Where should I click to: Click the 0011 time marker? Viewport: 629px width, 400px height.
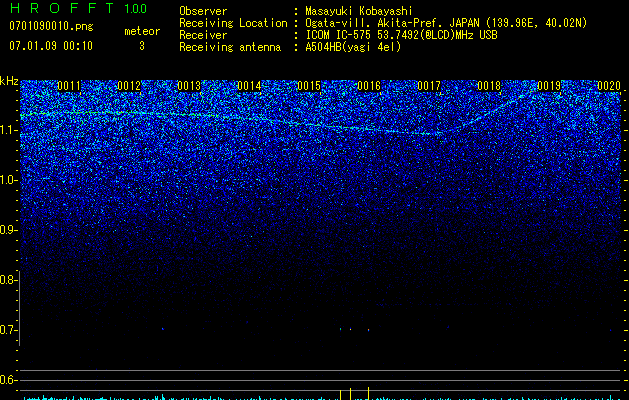(69, 86)
